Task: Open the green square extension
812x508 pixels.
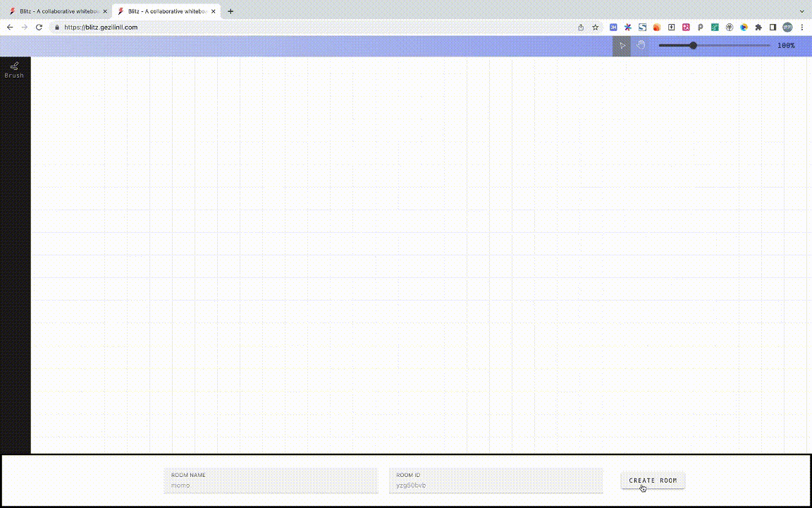Action: (715, 28)
